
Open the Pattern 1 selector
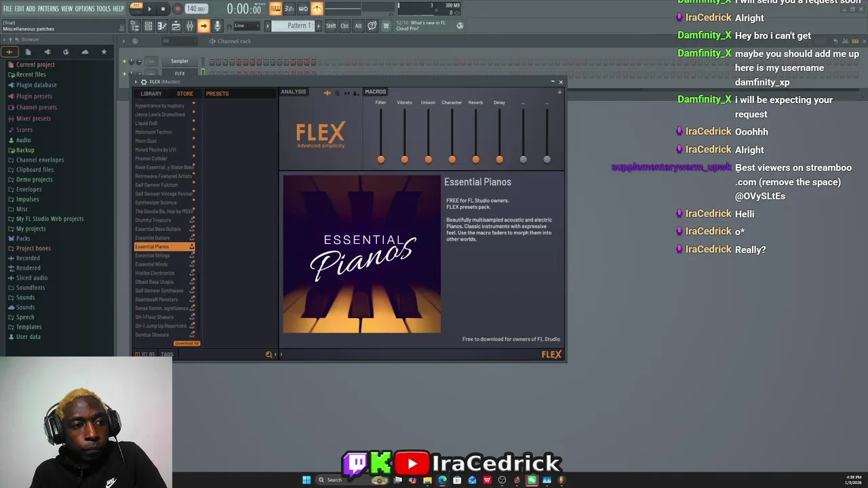[x=294, y=26]
